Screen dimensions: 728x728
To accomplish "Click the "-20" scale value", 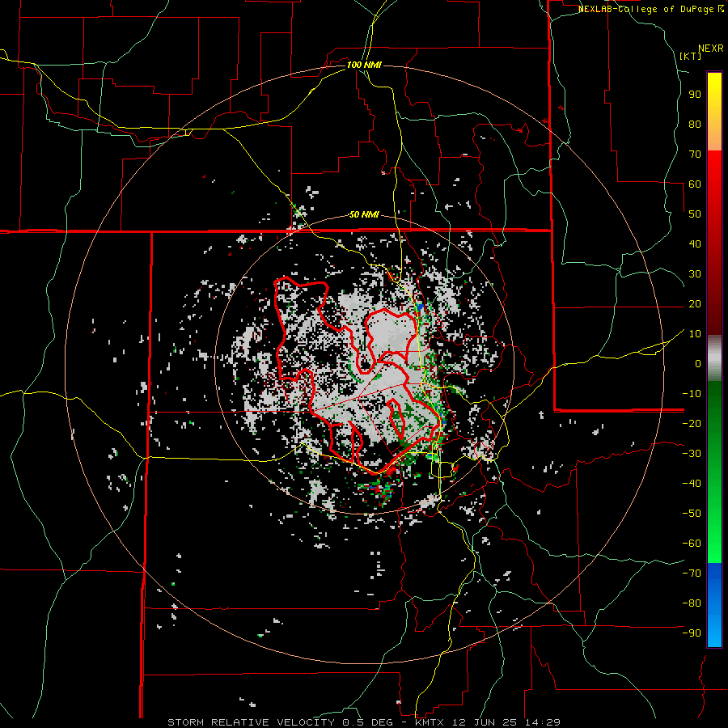I will point(692,423).
